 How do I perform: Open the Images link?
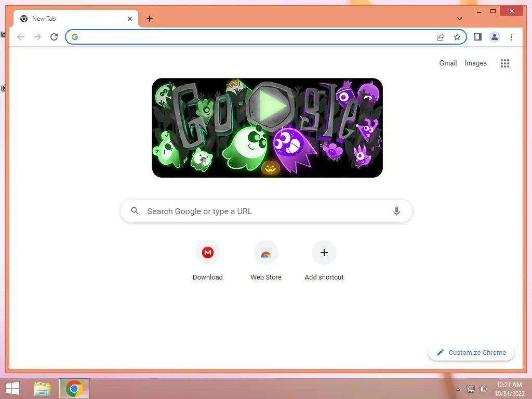click(x=475, y=63)
